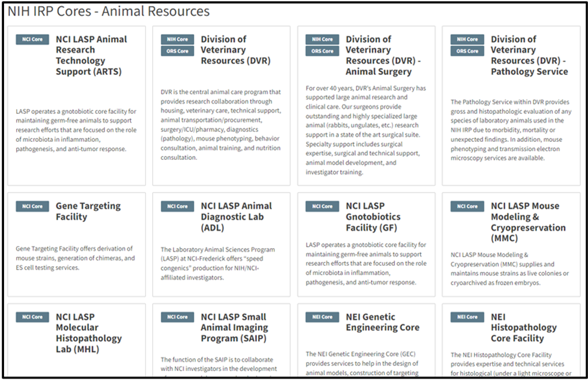Open NCI LASP Small Animal Imaging Program title

pos(234,328)
